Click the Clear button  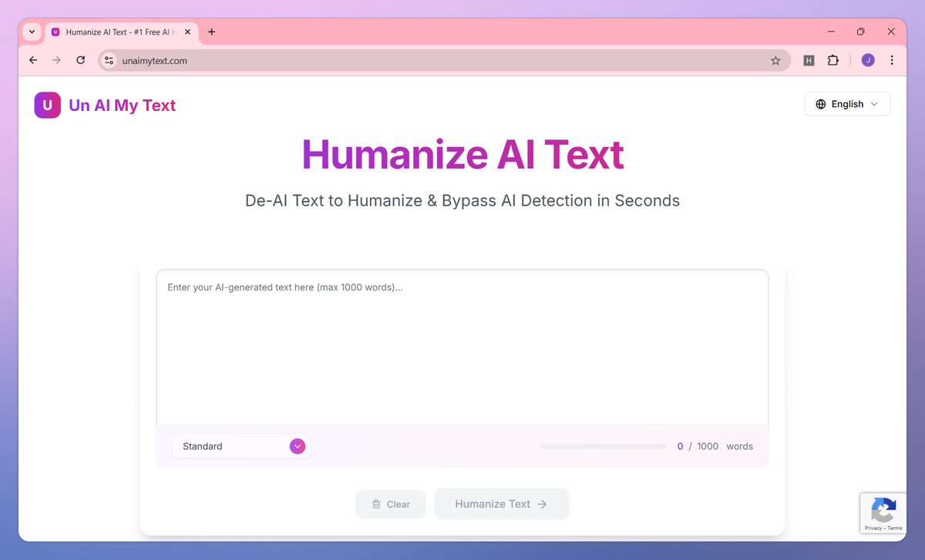(390, 504)
